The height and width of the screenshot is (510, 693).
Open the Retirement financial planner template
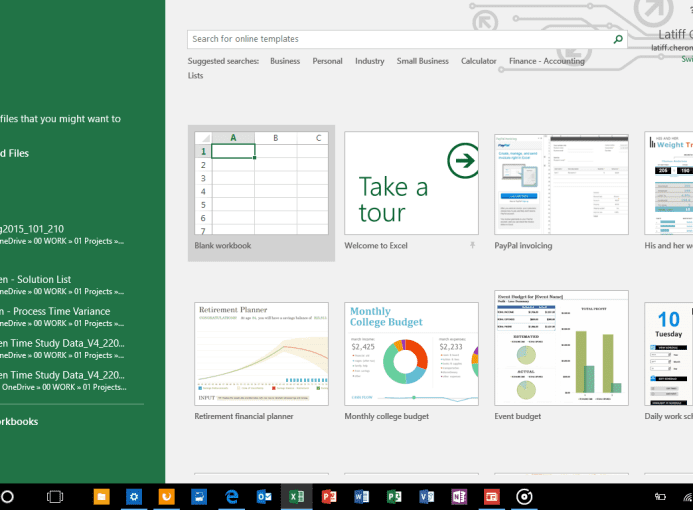pyautogui.click(x=261, y=354)
